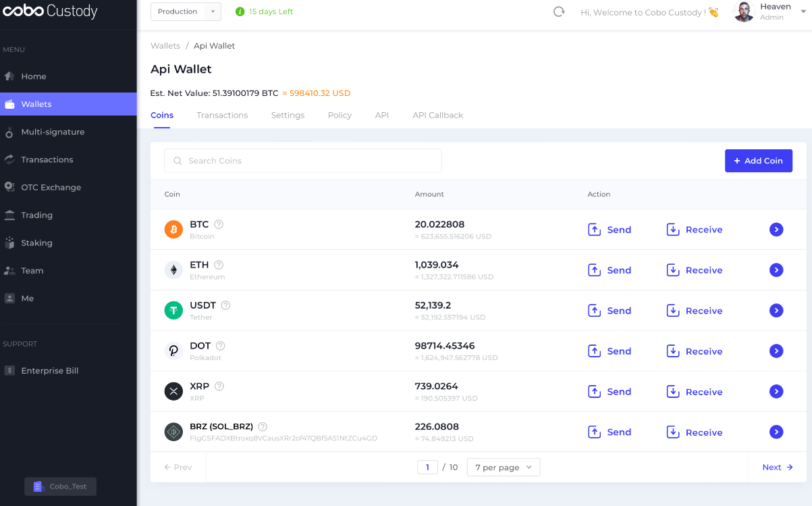Screen dimensions: 812x506
Task: Open the Ethereum row detail arrow
Action: (x=776, y=270)
